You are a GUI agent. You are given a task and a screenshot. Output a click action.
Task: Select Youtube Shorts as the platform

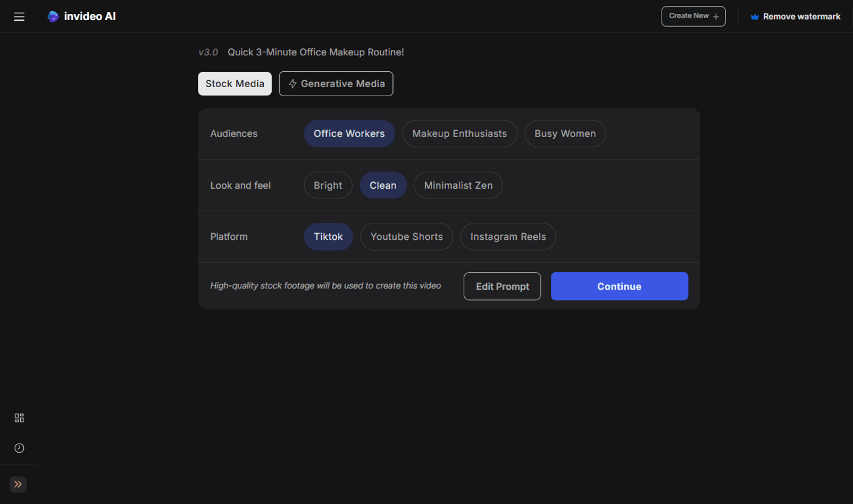406,236
